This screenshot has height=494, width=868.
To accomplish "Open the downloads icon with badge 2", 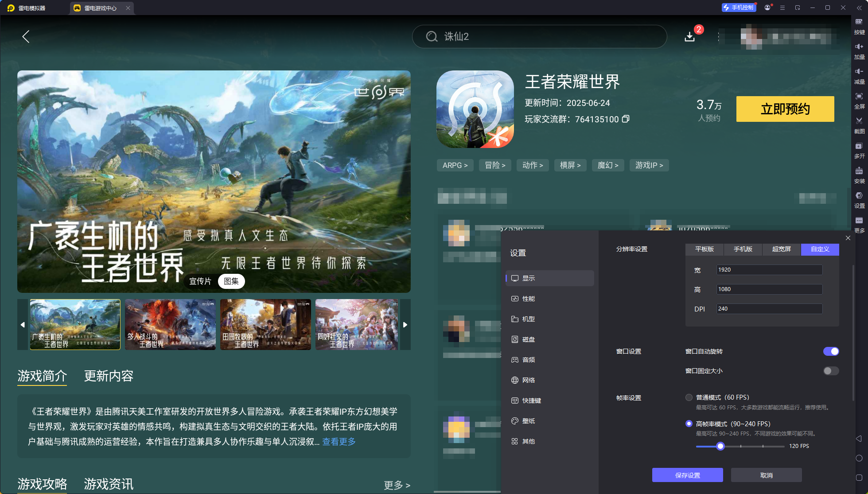I will point(690,36).
